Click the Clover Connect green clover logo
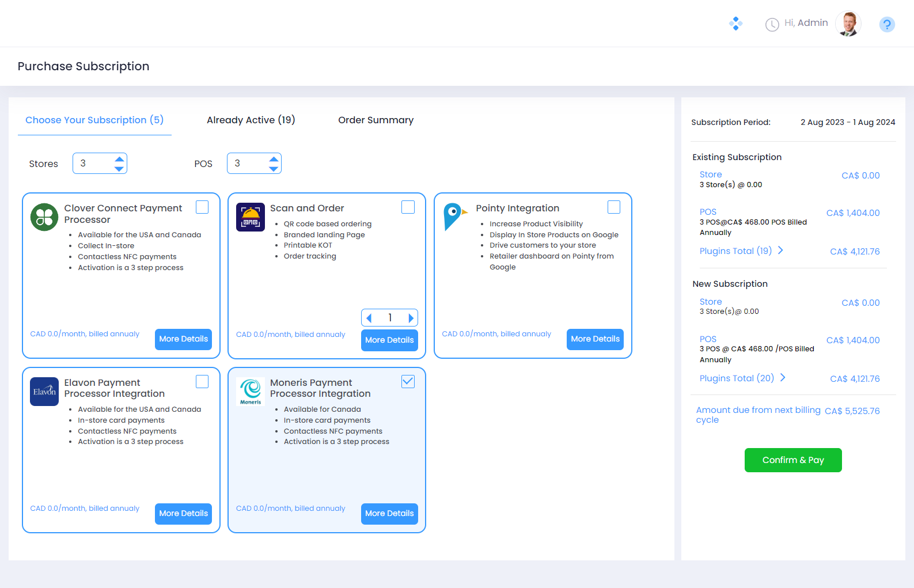This screenshot has width=914, height=588. point(44,217)
